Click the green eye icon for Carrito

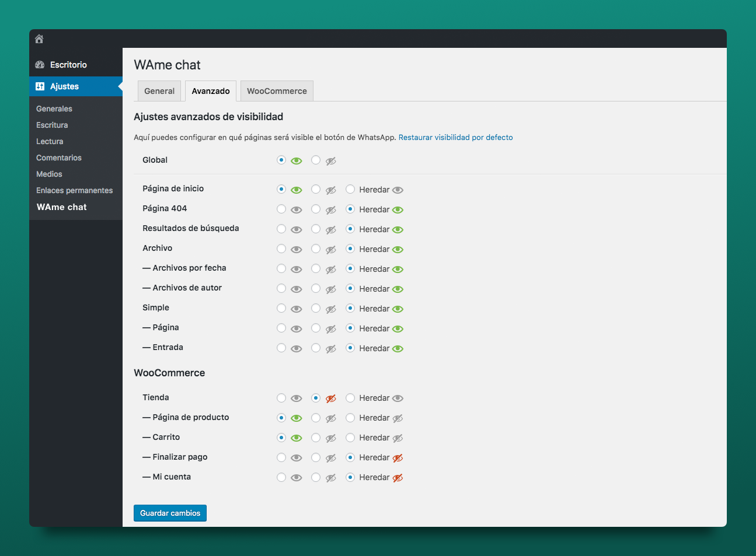pos(297,438)
